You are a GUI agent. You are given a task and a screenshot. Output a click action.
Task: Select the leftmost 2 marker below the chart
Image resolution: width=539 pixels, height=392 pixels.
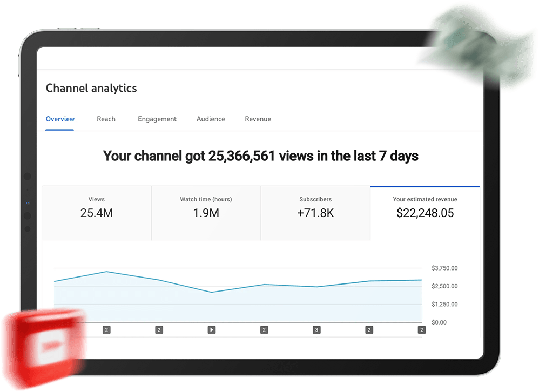tap(106, 329)
